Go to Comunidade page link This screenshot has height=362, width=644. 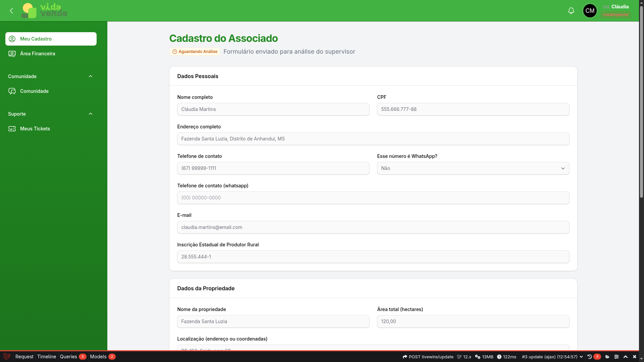[34, 91]
